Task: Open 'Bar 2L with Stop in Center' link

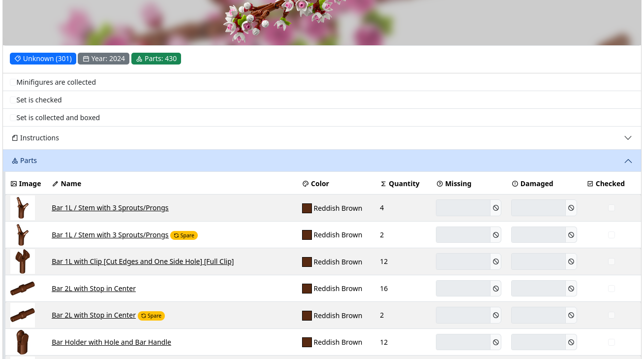Action: click(x=93, y=289)
